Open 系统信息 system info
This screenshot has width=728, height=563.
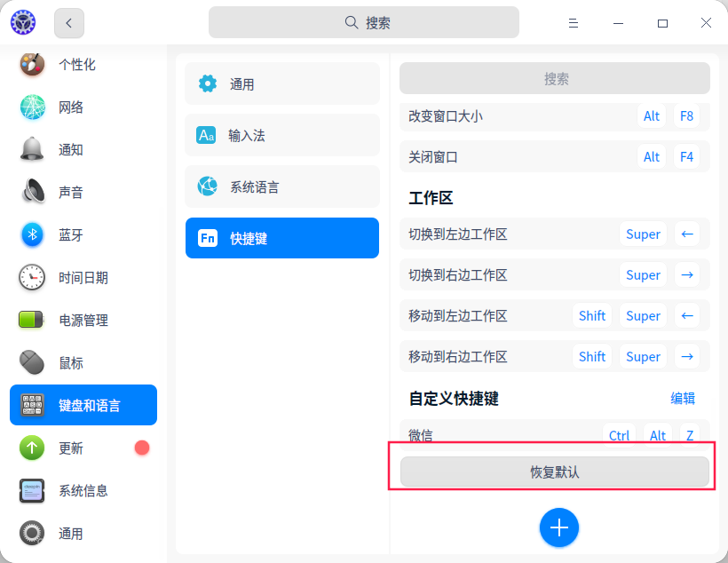(x=83, y=490)
